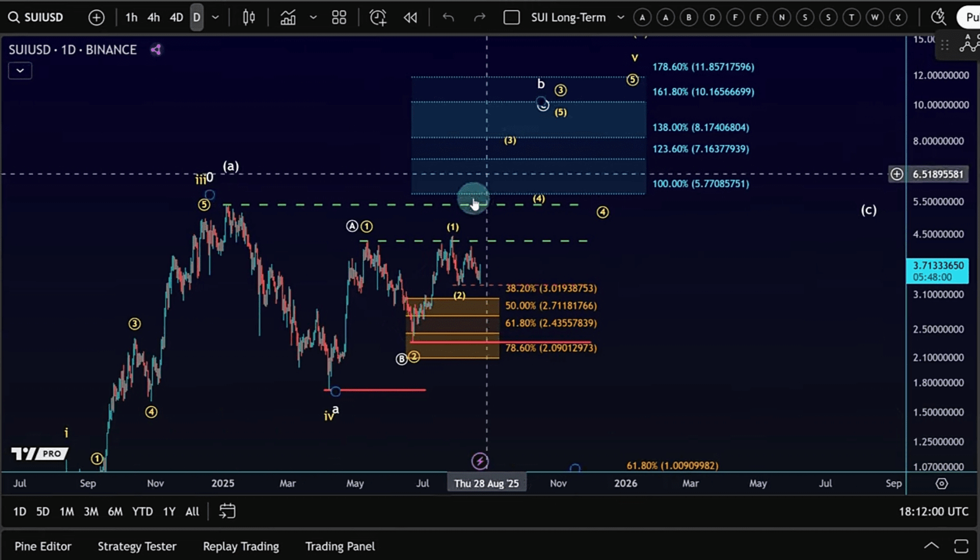Set date range to 6M
The width and height of the screenshot is (980, 560).
tap(115, 512)
